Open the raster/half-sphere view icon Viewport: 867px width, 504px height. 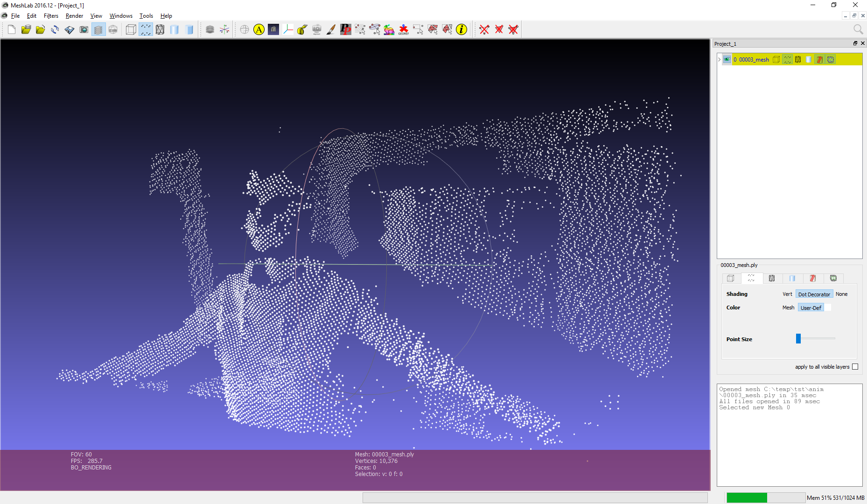(113, 30)
